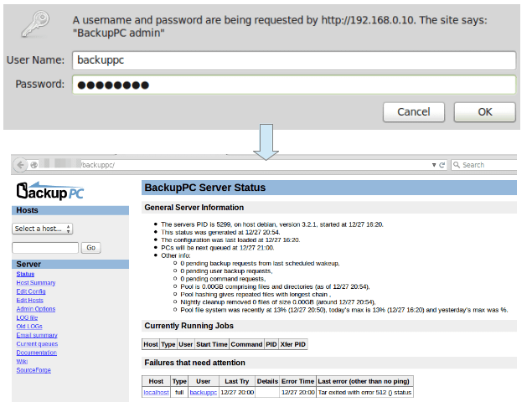Screen dimensions: 532x407
Task: Click the 'PID' column header in running jobs
Action: 271,344
